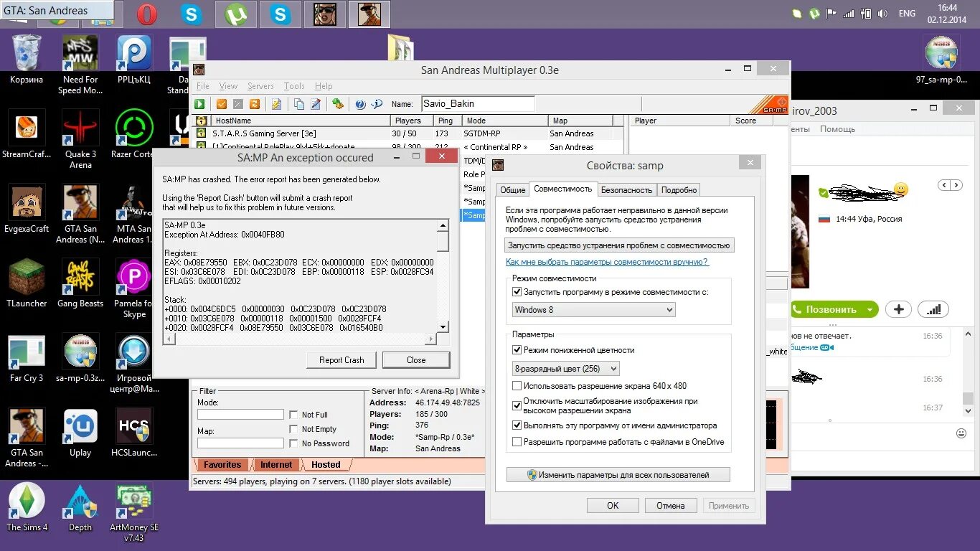Click the Server Properties pencil icon

(x=316, y=104)
